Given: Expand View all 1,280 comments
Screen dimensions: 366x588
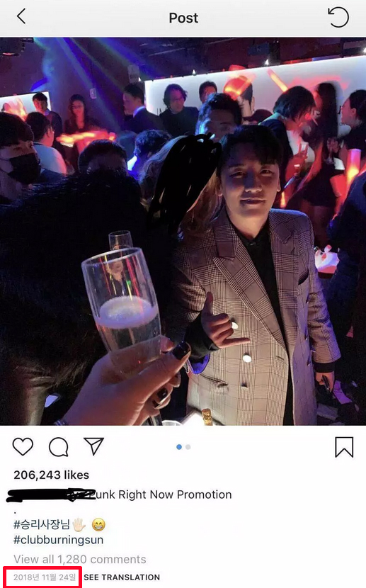Looking at the screenshot, I should pos(80,559).
